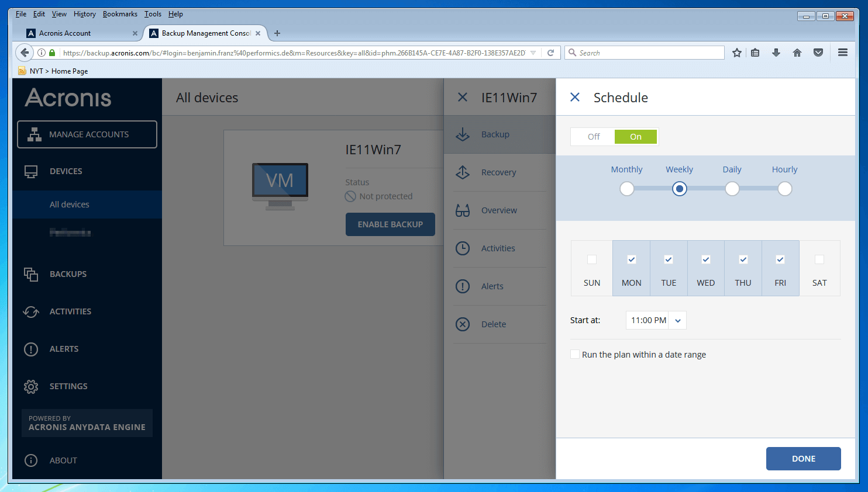Close the Schedule panel with X
This screenshot has width=868, height=492.
(x=575, y=98)
